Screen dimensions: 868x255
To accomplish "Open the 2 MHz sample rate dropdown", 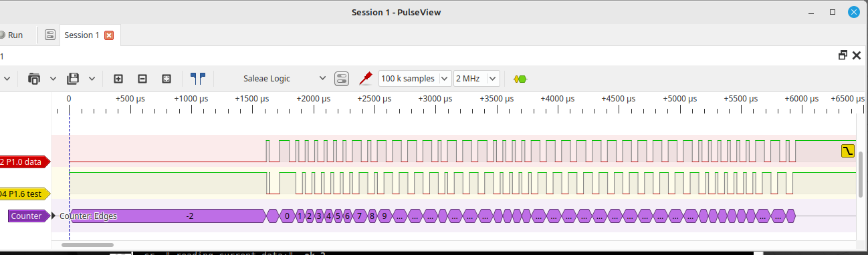I will pos(477,78).
